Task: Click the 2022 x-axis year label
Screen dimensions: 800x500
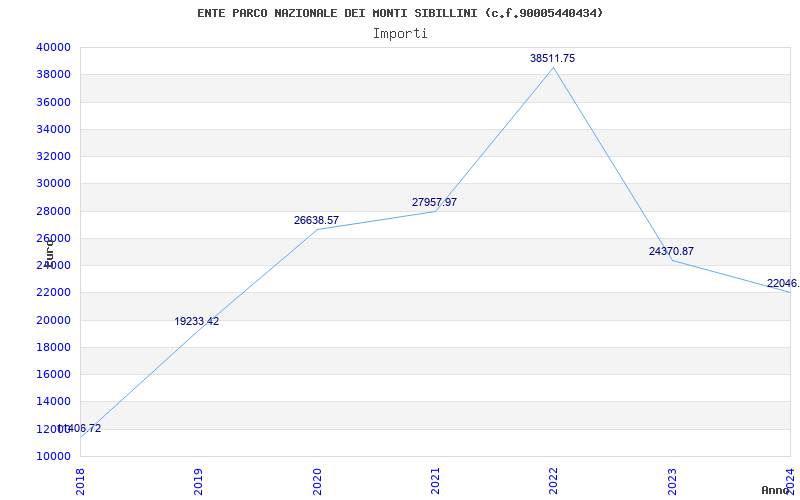Action: point(554,482)
